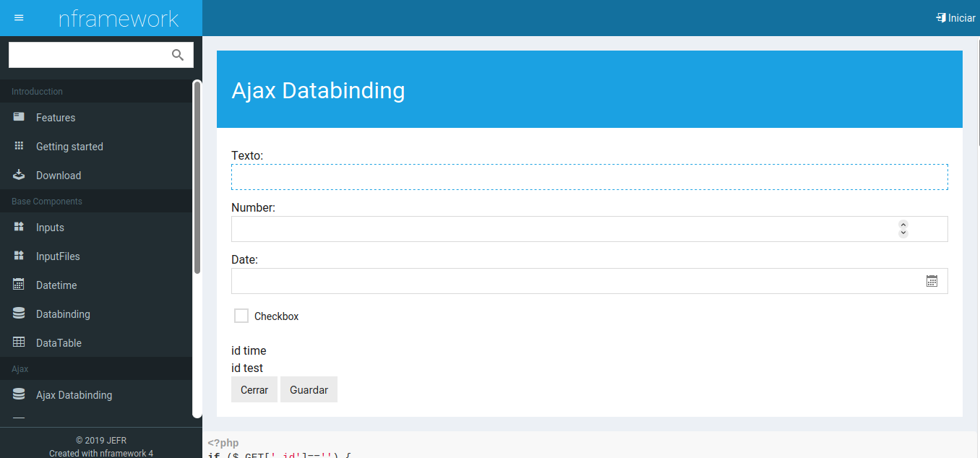Click the Iniciar link
This screenshot has height=458, width=980.
(955, 18)
